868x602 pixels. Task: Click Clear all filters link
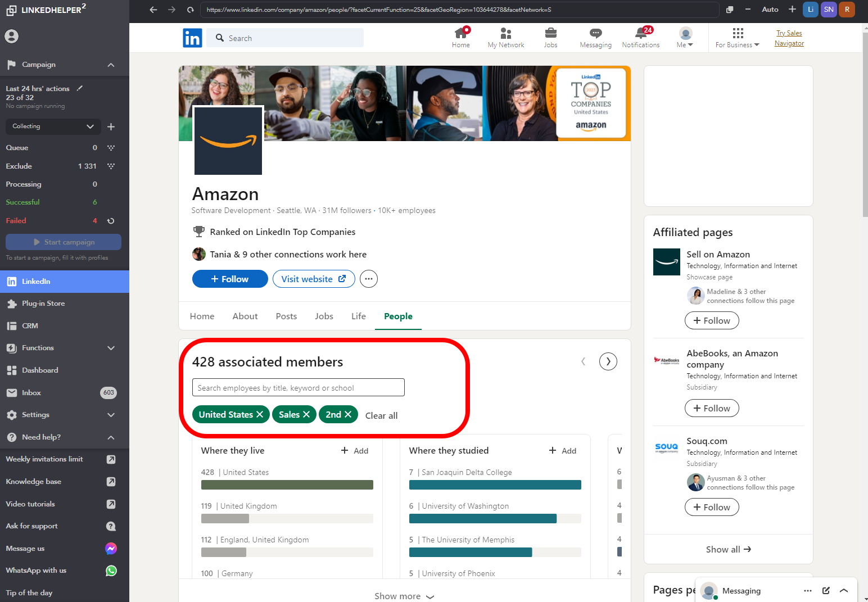[381, 415]
